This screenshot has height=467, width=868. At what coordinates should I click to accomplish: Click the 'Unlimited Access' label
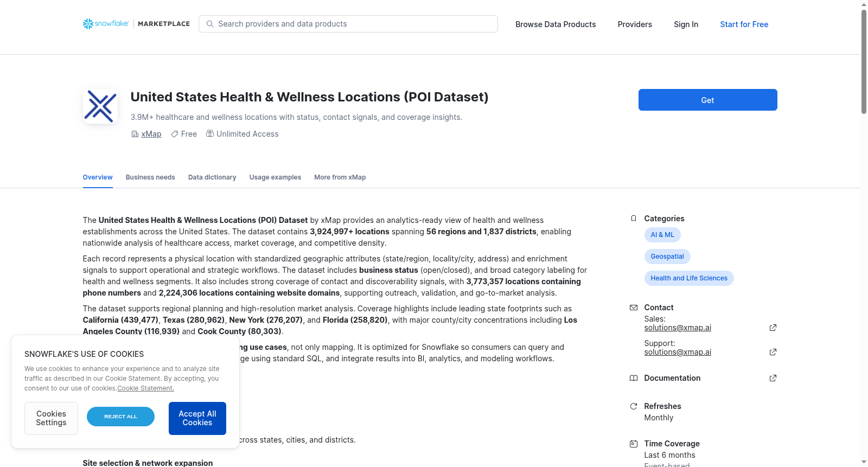(247, 134)
